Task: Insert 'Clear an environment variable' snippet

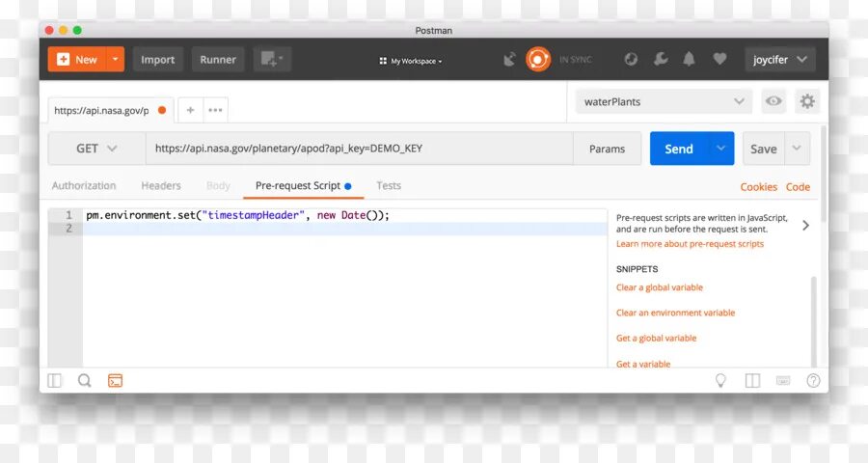Action: (x=675, y=313)
